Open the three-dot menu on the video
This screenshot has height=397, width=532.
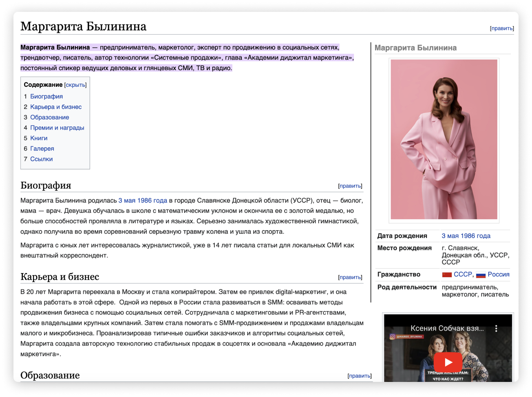coord(496,328)
